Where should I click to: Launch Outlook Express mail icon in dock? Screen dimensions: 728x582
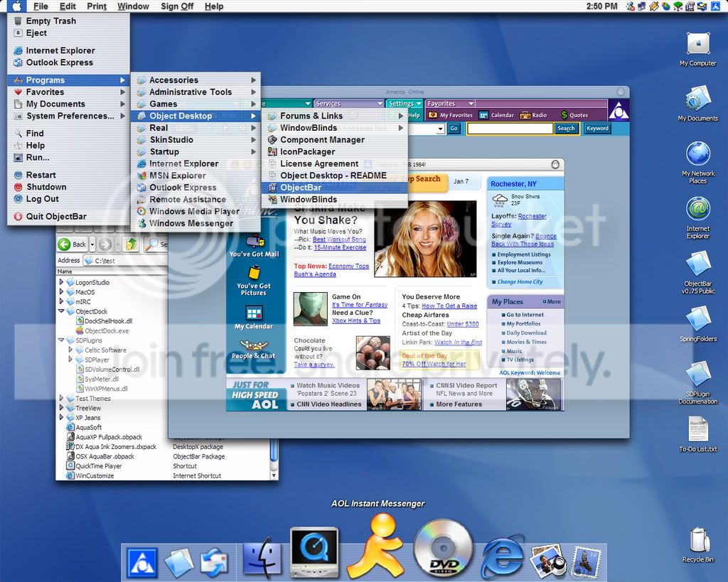(x=214, y=563)
